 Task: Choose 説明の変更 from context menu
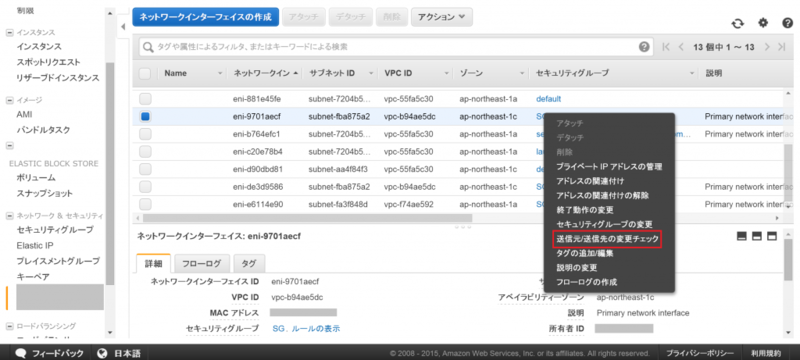(577, 267)
